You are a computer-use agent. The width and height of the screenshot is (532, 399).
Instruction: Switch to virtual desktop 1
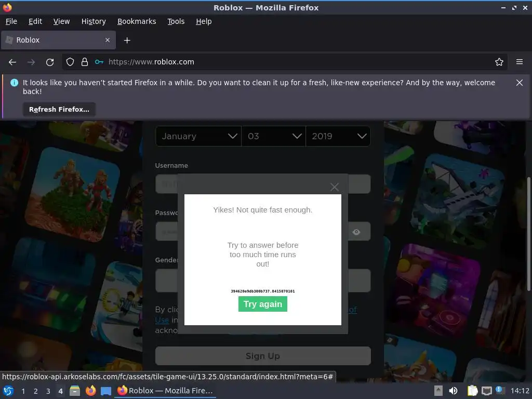(23, 391)
